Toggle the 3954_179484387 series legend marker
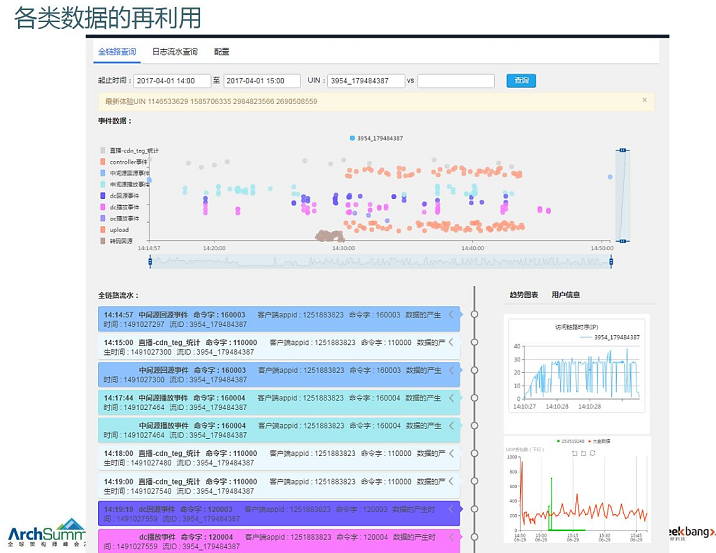The image size is (716, 553). pyautogui.click(x=353, y=138)
